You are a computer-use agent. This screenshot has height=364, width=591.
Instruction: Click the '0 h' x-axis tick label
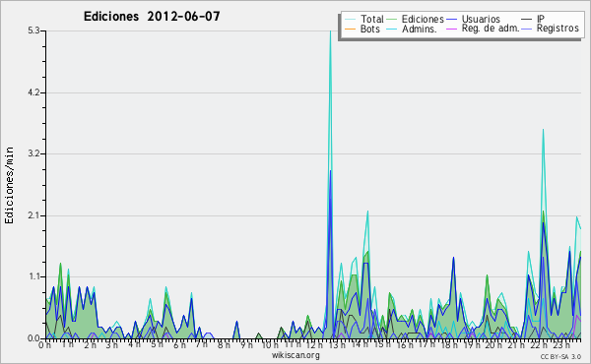tap(44, 344)
